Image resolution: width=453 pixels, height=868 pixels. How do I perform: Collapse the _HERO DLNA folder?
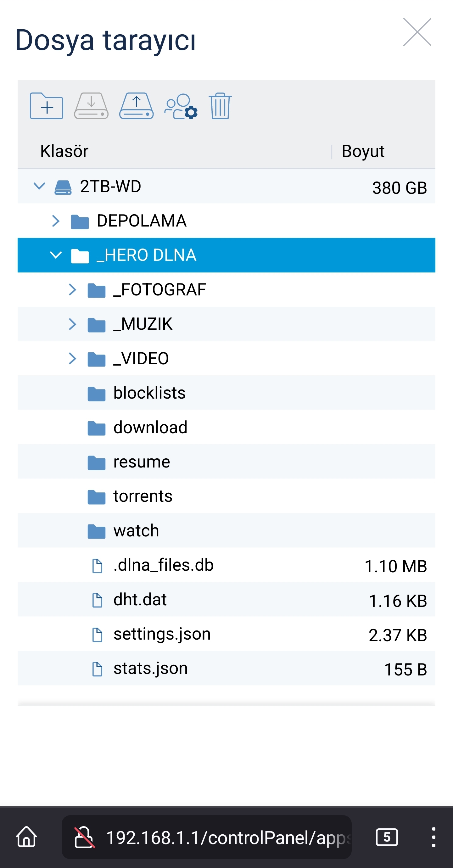click(56, 255)
